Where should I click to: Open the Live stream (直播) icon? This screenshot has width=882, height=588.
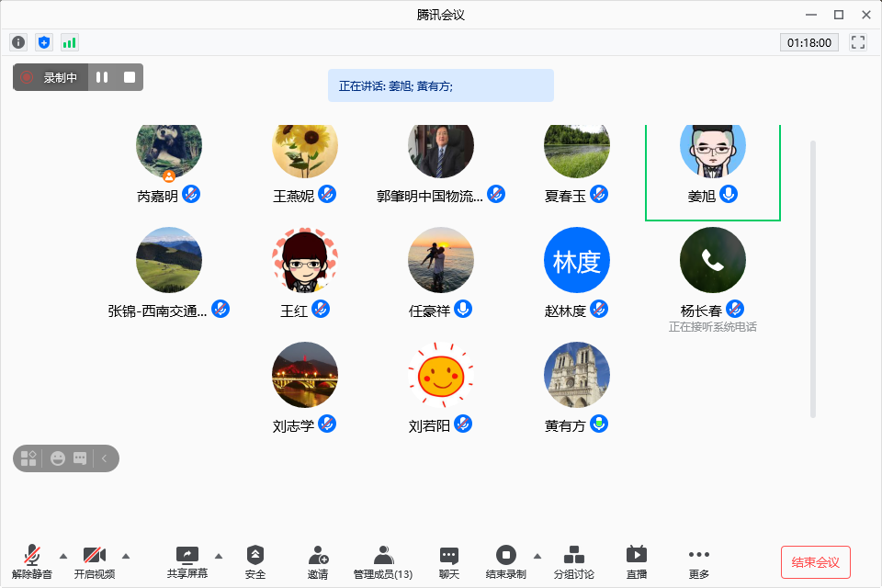636,560
